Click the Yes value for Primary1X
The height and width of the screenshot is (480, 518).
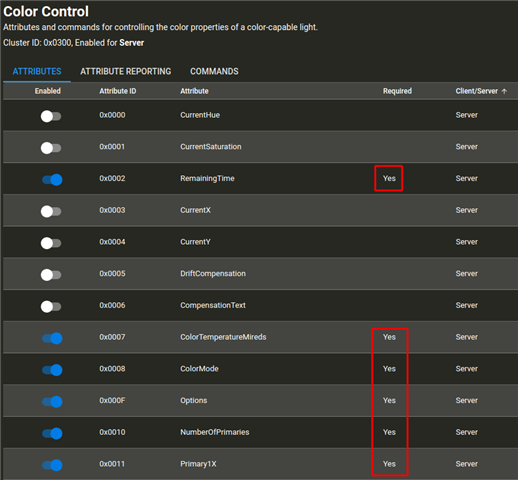tap(389, 464)
